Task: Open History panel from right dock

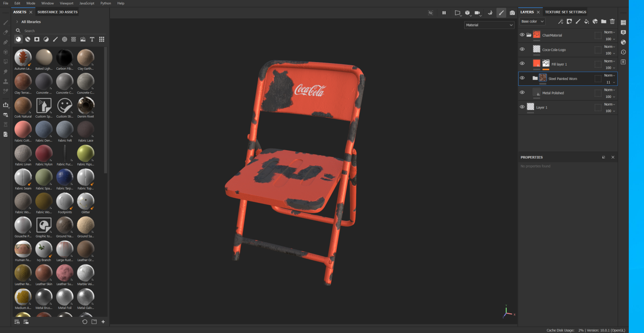Action: [623, 52]
